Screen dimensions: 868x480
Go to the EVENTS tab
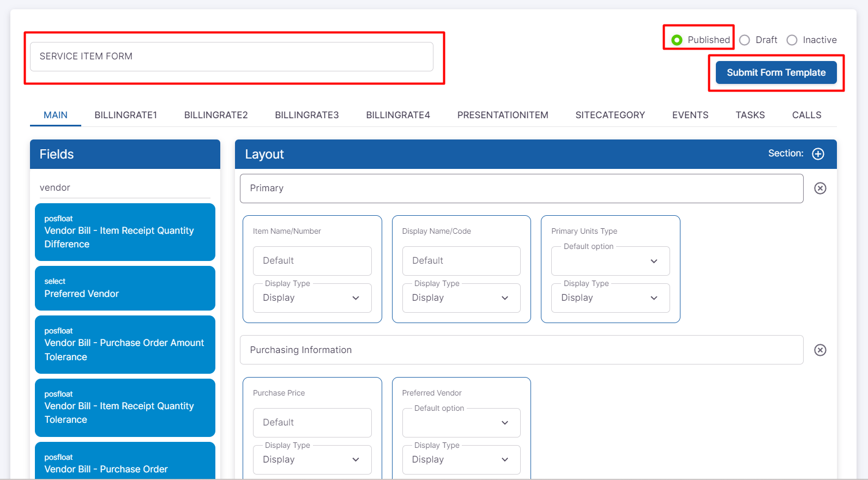click(x=690, y=115)
